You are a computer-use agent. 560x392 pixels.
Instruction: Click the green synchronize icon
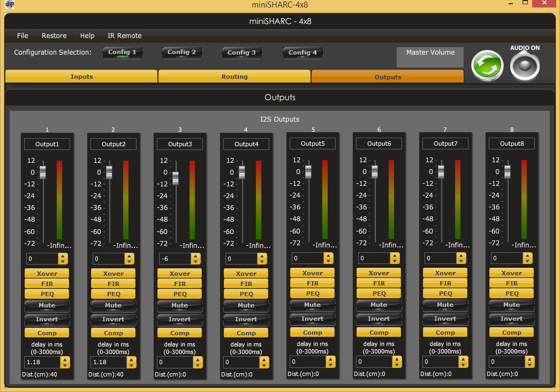point(487,66)
